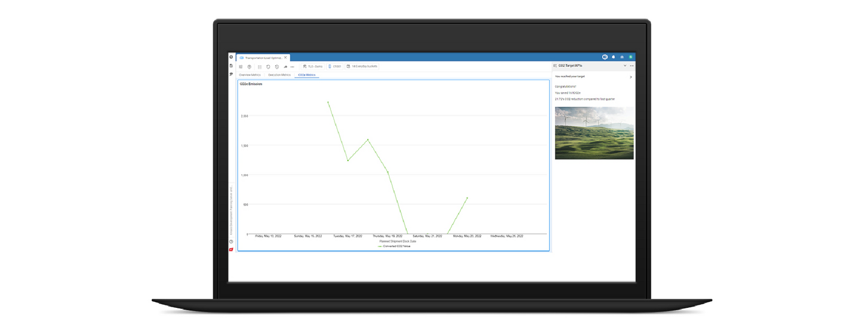Open the toolbar more options ellipsis
The height and width of the screenshot is (335, 868).
tap(293, 67)
